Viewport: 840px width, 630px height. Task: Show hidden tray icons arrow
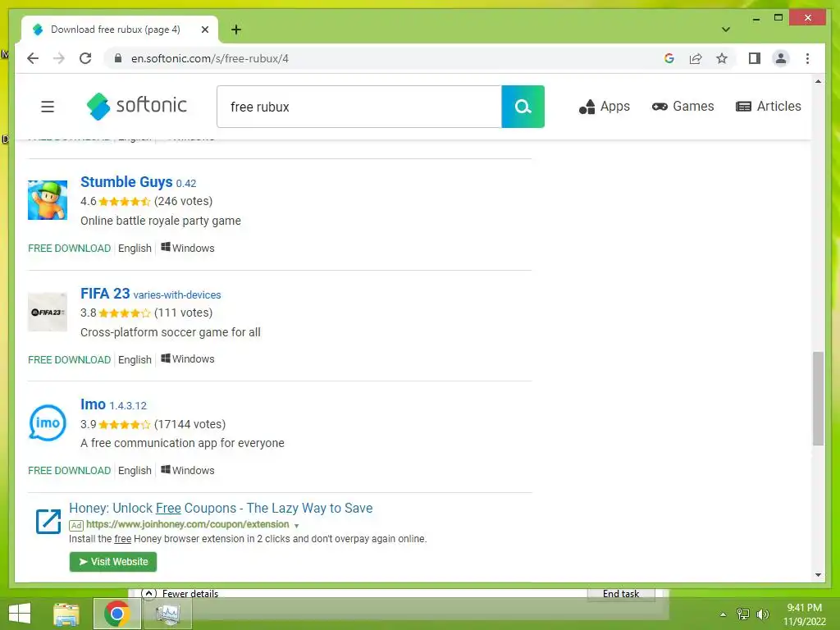click(x=724, y=614)
